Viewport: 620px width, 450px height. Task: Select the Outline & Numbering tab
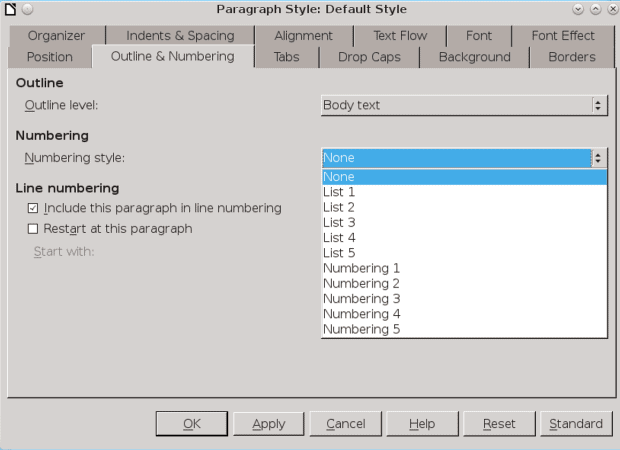click(173, 57)
